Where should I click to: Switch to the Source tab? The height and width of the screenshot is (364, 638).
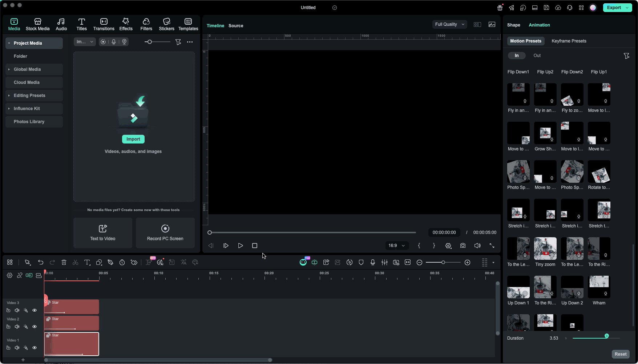(x=236, y=25)
